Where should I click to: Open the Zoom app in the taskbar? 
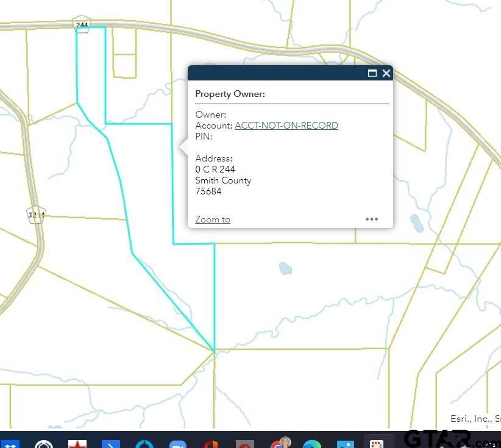177,443
